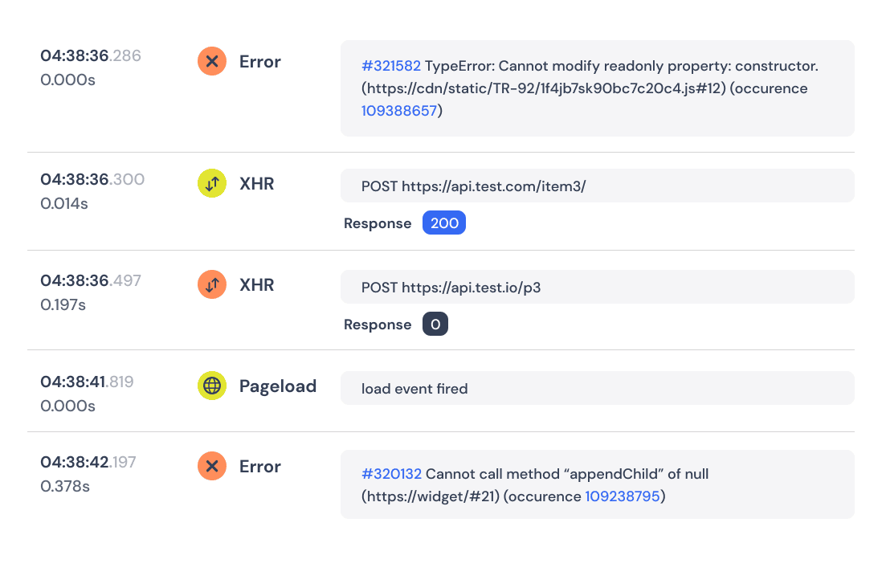Click the globe icon beside load event fired

211,386
